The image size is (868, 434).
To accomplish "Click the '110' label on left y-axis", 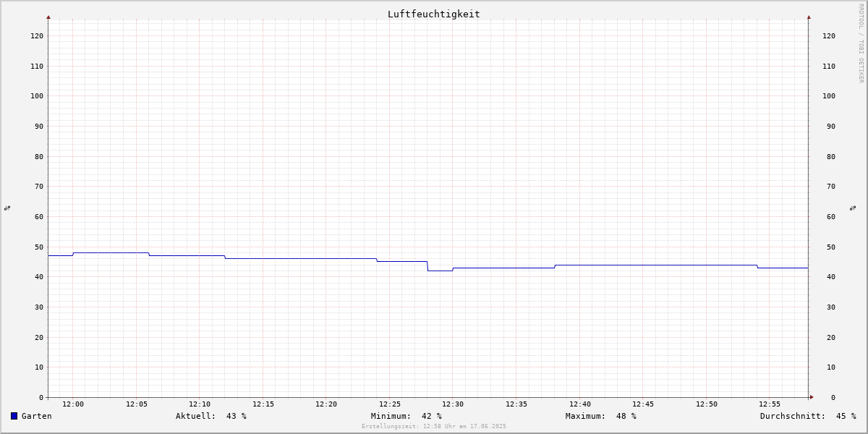I will click(x=37, y=66).
